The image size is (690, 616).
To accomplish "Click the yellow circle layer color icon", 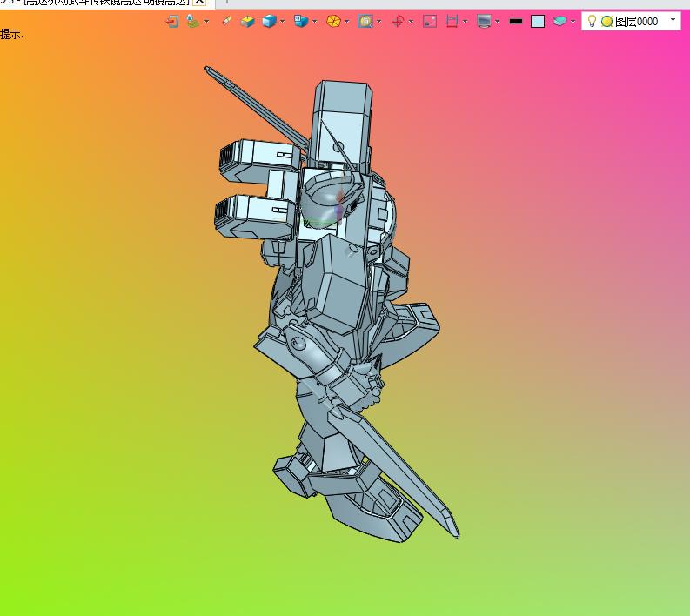I will (x=606, y=21).
